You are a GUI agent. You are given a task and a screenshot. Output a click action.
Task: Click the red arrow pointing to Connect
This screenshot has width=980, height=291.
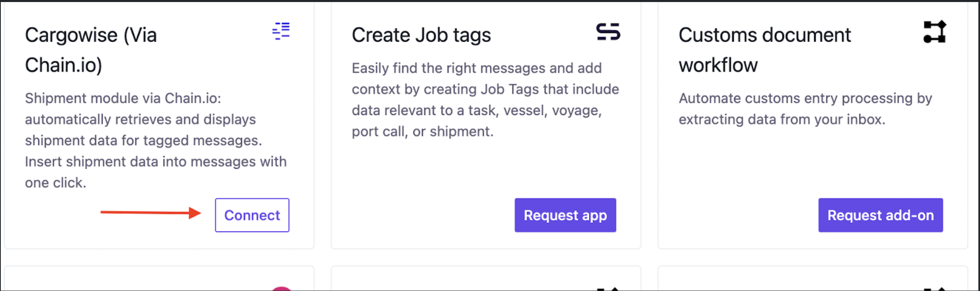click(151, 212)
